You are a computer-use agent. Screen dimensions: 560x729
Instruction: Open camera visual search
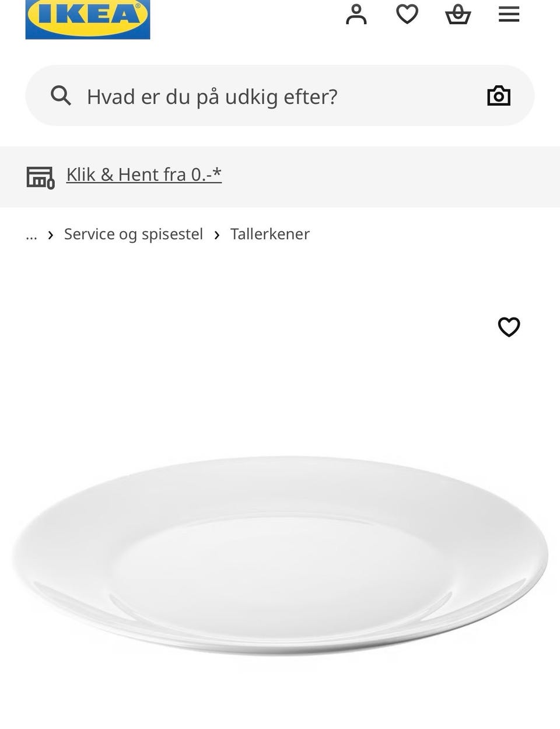(499, 96)
